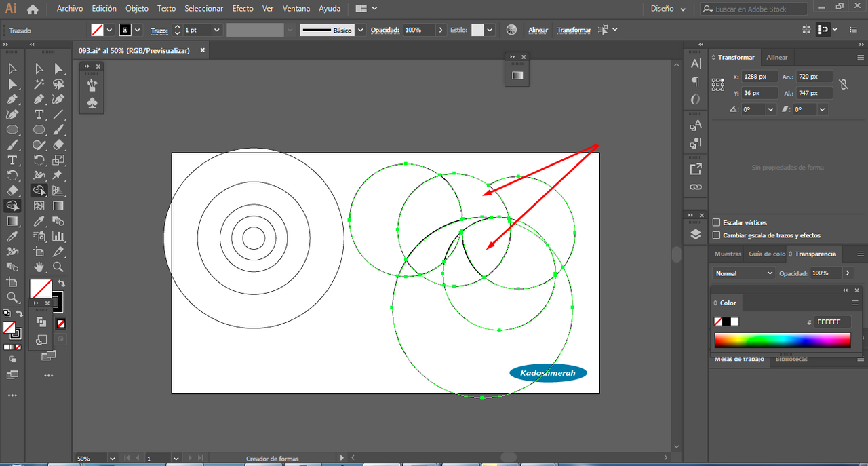The image size is (868, 466).
Task: Open the Ventana menu
Action: (296, 9)
